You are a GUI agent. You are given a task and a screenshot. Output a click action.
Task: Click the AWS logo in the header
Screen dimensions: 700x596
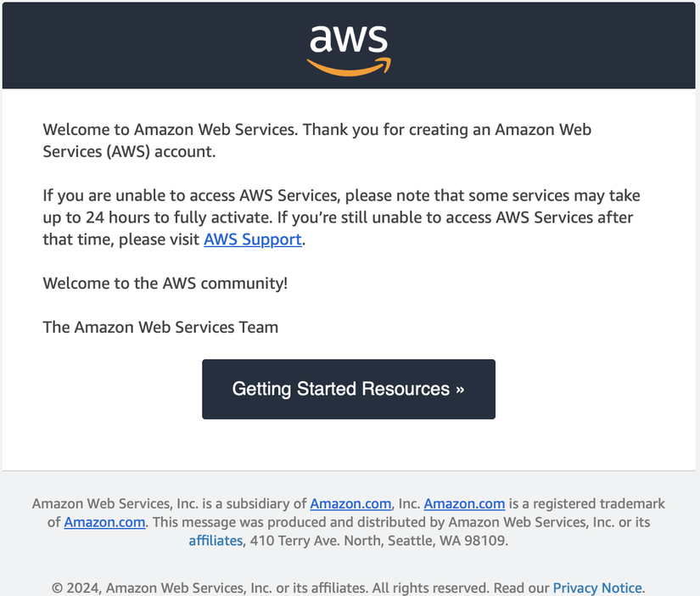pyautogui.click(x=349, y=50)
